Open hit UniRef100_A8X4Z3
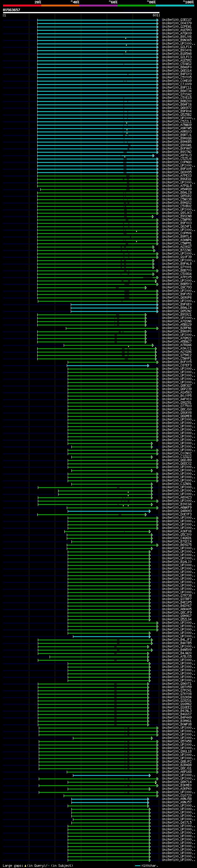 [x=176, y=497]
